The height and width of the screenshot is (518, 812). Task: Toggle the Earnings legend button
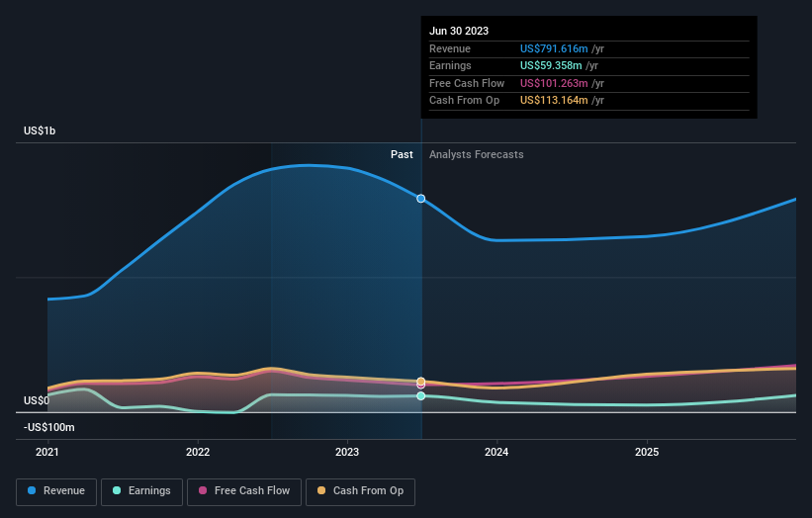point(141,491)
